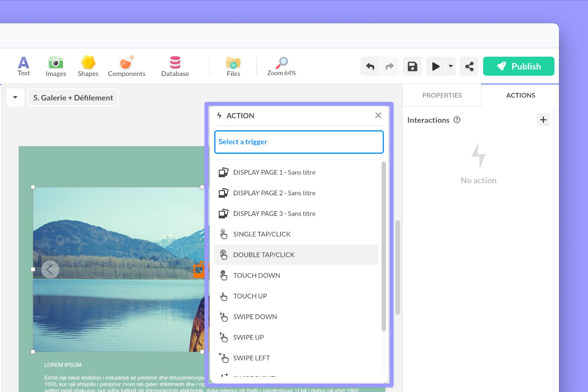The width and height of the screenshot is (588, 392).
Task: Publish the app
Action: click(x=518, y=66)
